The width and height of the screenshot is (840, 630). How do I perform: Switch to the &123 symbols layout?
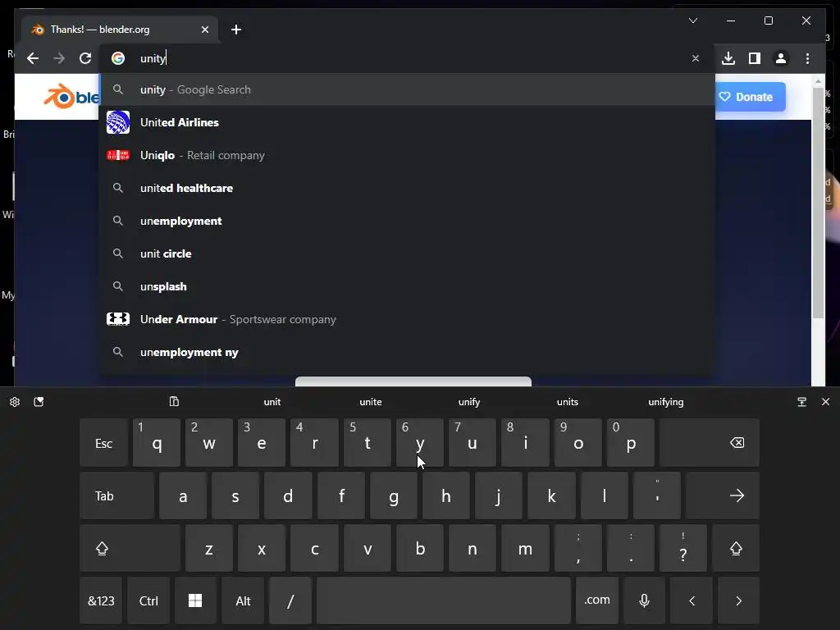coord(101,600)
